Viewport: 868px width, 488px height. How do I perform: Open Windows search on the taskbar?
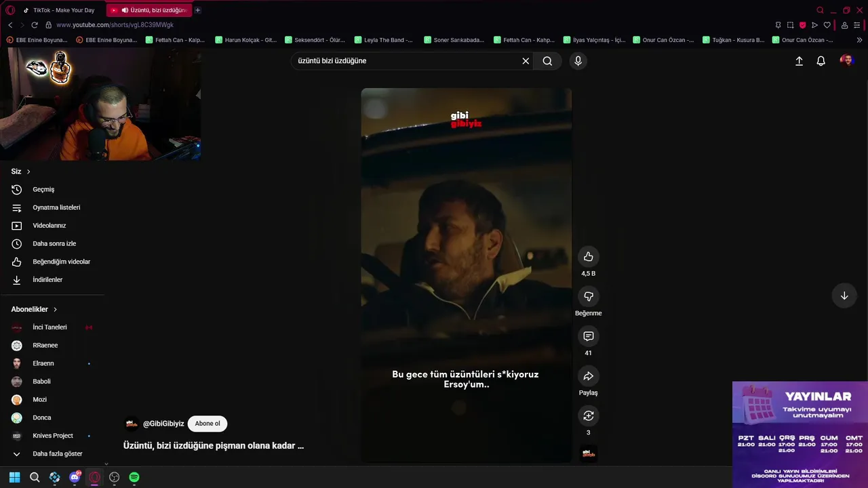coord(35,477)
